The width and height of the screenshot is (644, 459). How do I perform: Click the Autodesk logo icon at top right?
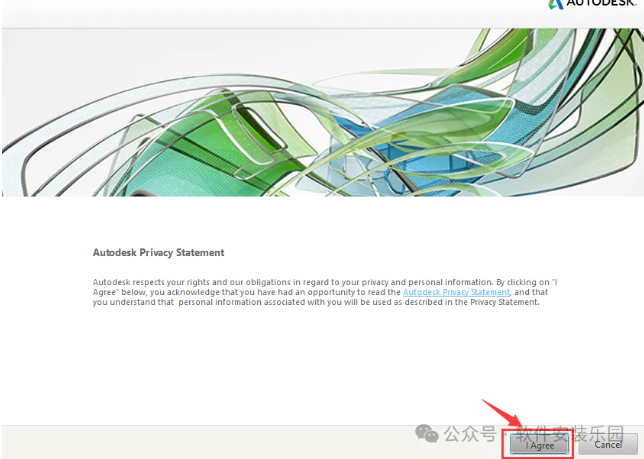pos(556,4)
